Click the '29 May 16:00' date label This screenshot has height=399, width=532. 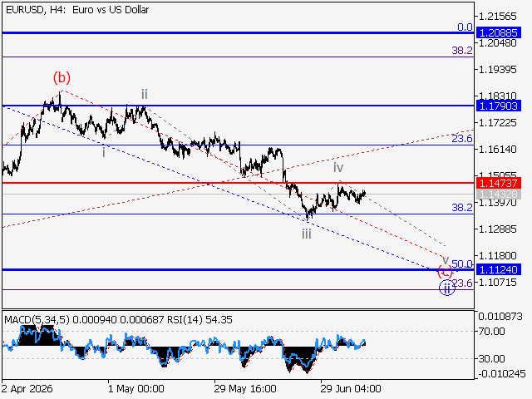(x=245, y=389)
